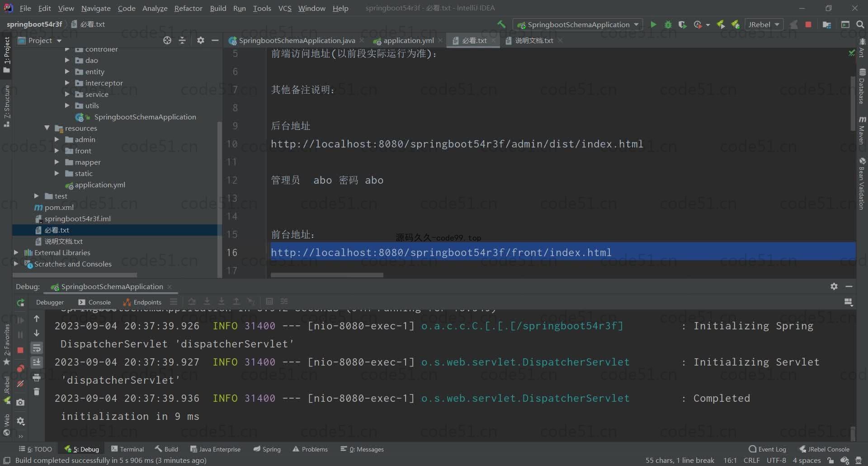Image resolution: width=868 pixels, height=466 pixels.
Task: Hide the Debug tool window
Action: tap(849, 286)
